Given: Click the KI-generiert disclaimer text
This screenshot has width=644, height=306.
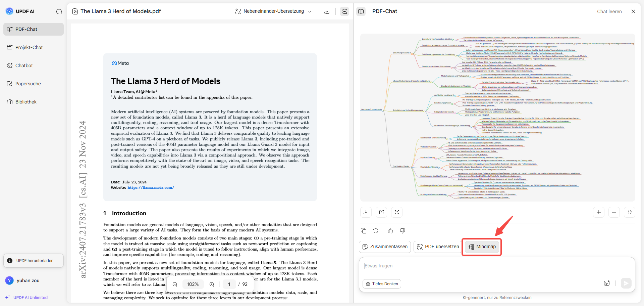Looking at the screenshot, I should coord(497,298).
